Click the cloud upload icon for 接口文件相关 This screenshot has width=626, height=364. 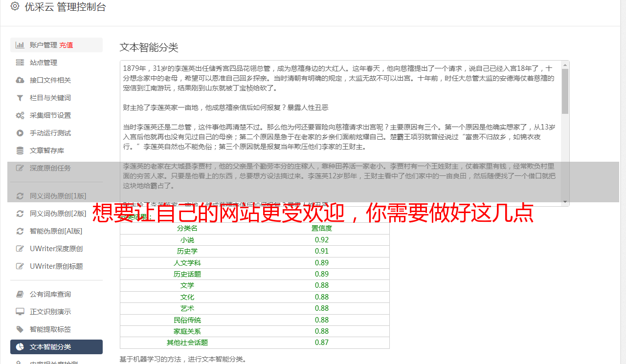(20, 80)
